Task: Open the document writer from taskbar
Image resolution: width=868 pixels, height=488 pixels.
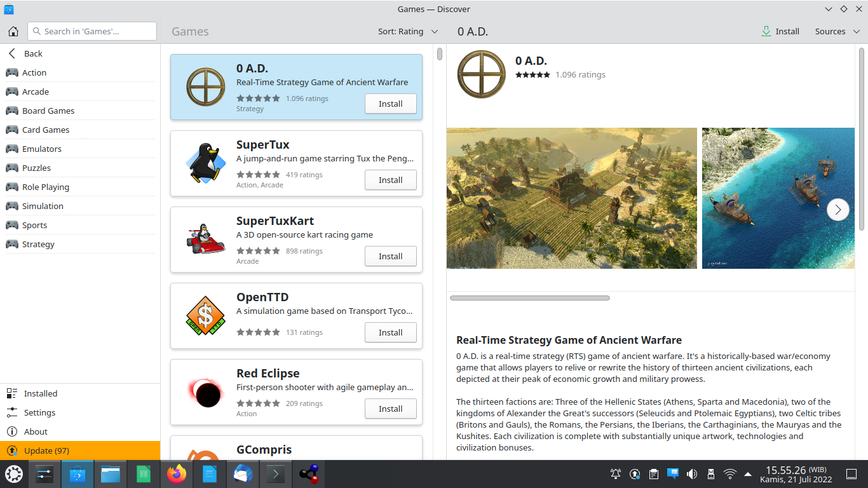Action: point(210,474)
